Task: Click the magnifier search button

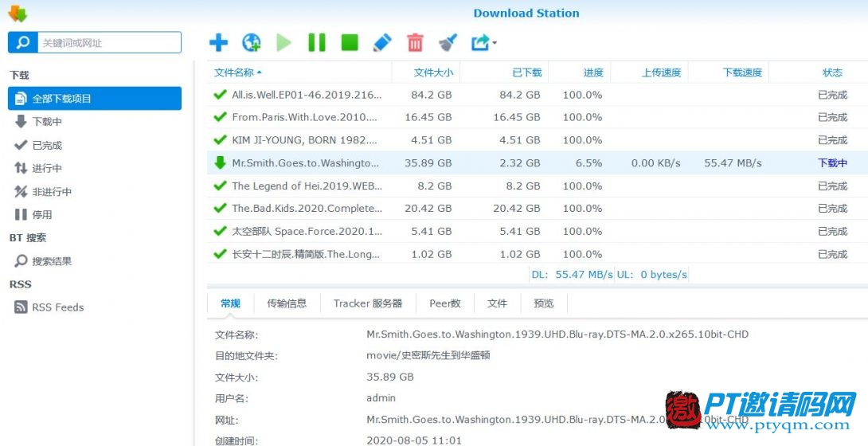Action: 23,42
